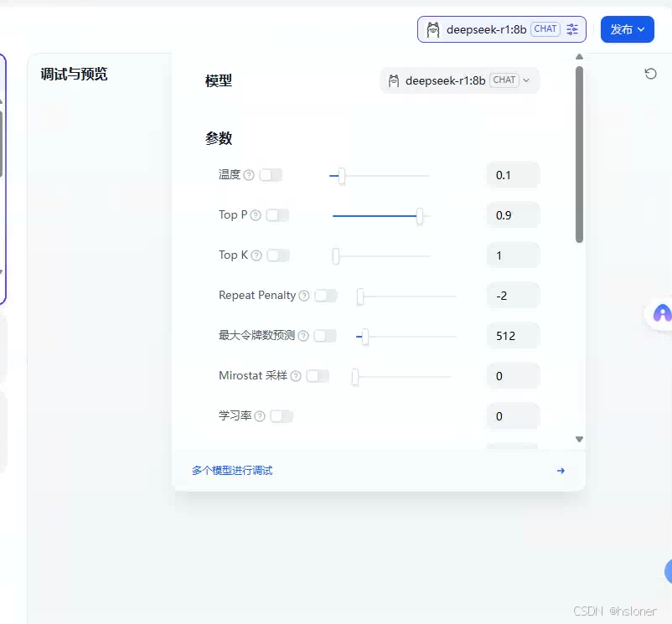The height and width of the screenshot is (624, 672).
Task: Click help icon next to Mirostat 采样
Action: coord(296,376)
